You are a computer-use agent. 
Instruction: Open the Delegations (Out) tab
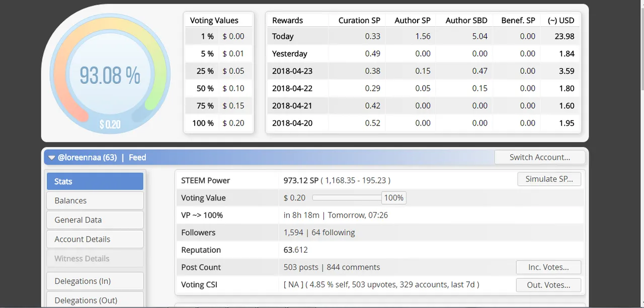(x=95, y=300)
